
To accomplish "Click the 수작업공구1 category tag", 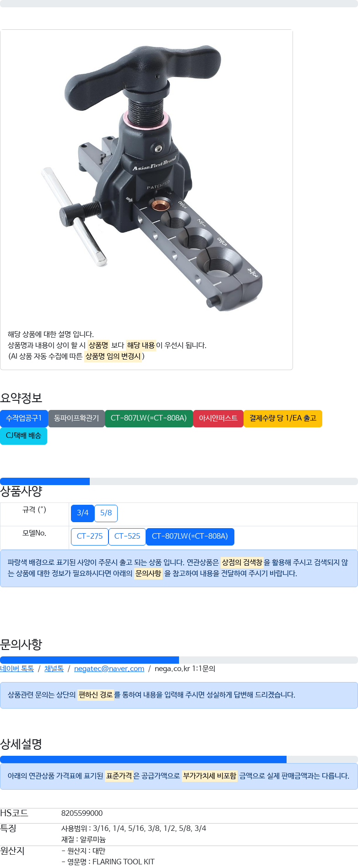I will pos(24,418).
